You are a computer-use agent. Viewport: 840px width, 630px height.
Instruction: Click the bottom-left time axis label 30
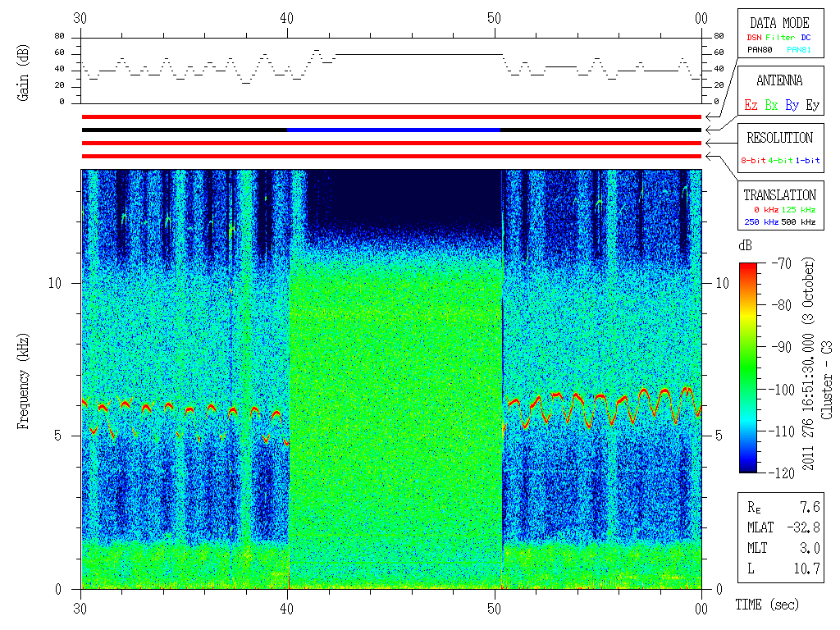80,609
